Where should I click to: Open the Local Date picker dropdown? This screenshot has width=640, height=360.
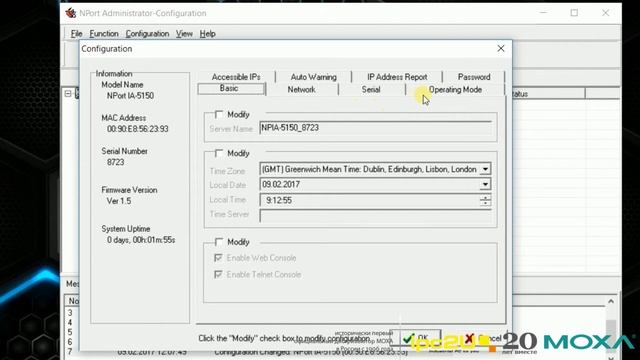click(485, 184)
